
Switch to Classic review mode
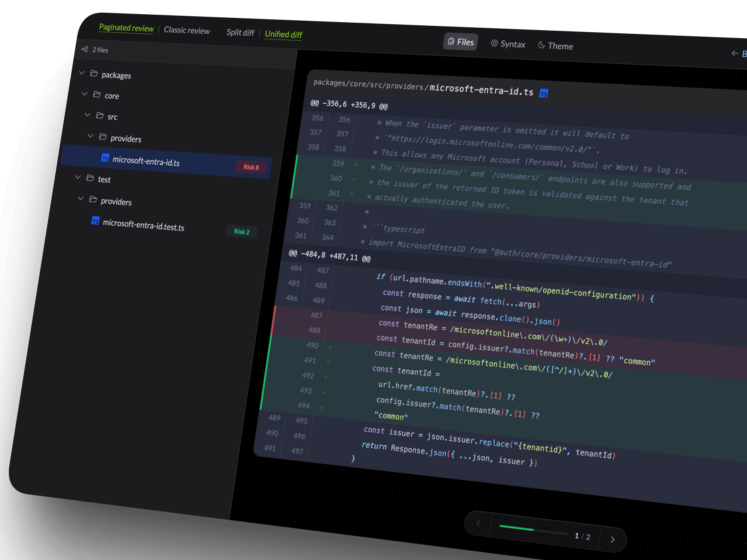(x=187, y=30)
